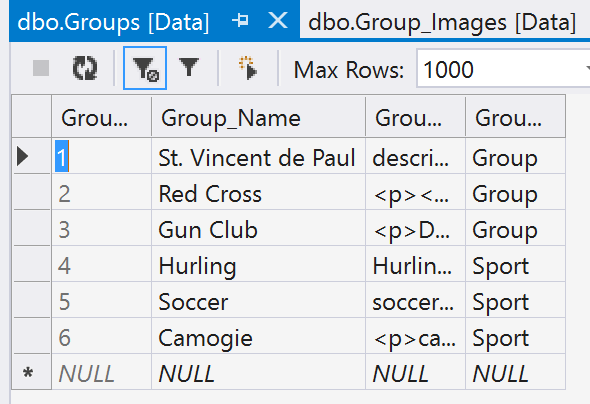
Task: Select the new row asterisk header
Action: 32,372
